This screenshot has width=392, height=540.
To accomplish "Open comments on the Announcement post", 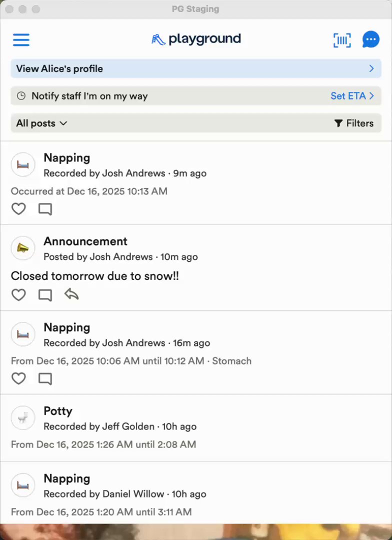I will pyautogui.click(x=45, y=295).
